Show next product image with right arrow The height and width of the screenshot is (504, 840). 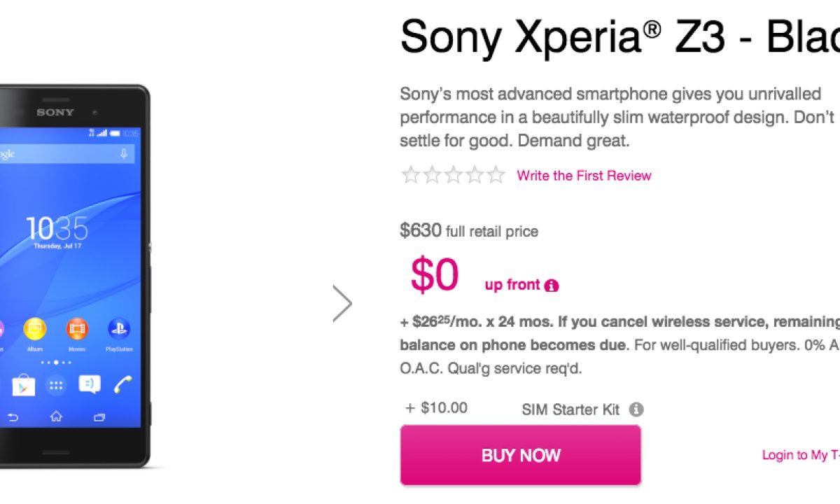point(342,304)
